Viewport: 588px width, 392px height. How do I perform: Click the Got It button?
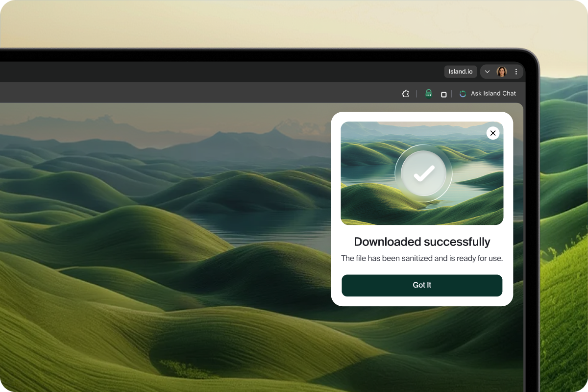click(x=422, y=285)
